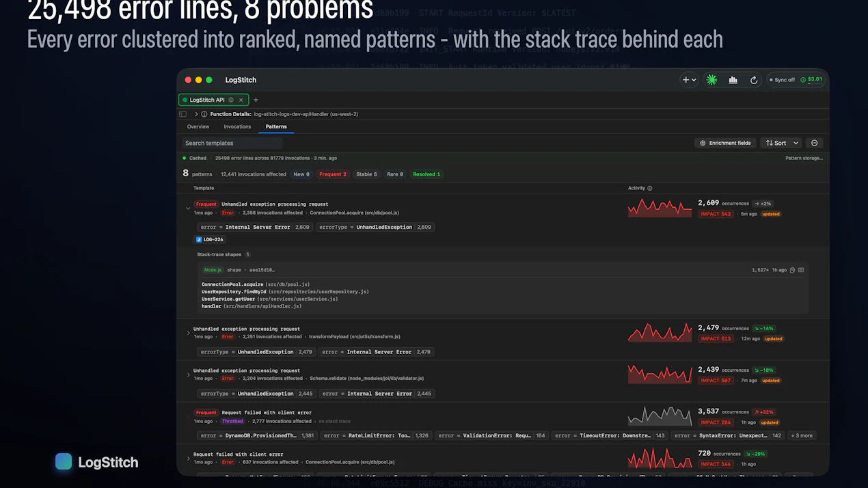
Task: Click the 2,439 occurrences activity sparkline
Action: [x=660, y=375]
